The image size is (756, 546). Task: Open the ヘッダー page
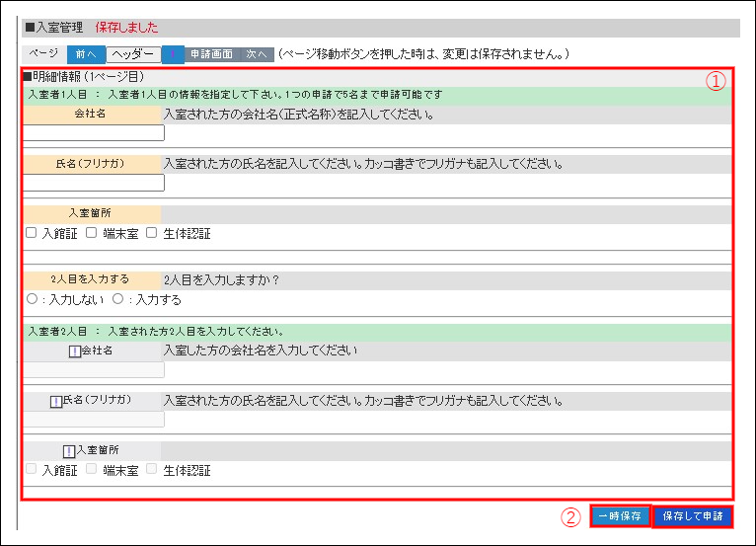click(x=133, y=54)
